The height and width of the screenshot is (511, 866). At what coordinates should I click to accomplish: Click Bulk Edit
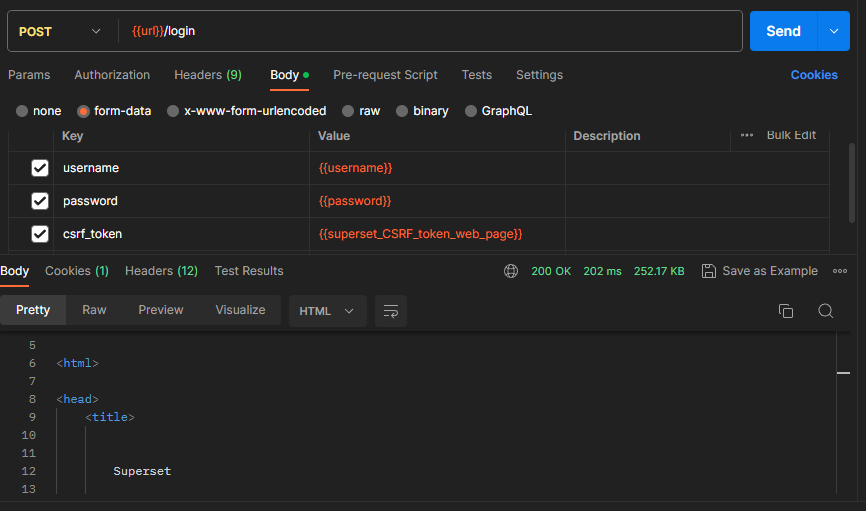click(791, 135)
